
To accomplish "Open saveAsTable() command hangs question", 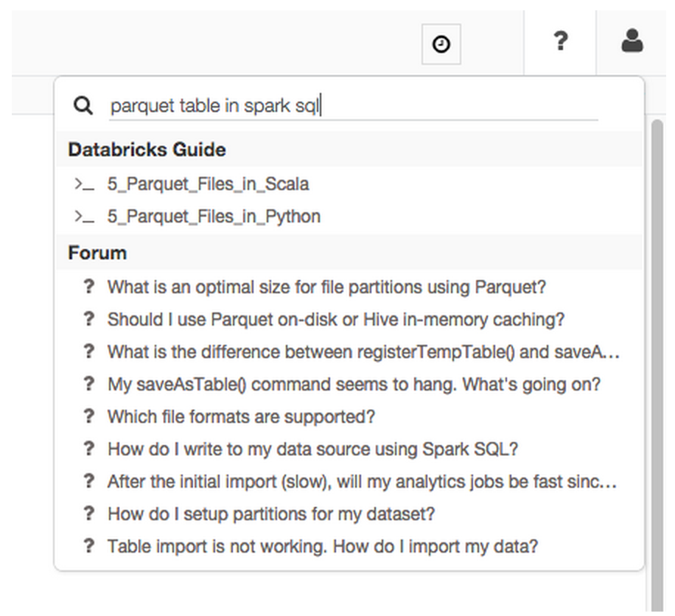I will [354, 384].
